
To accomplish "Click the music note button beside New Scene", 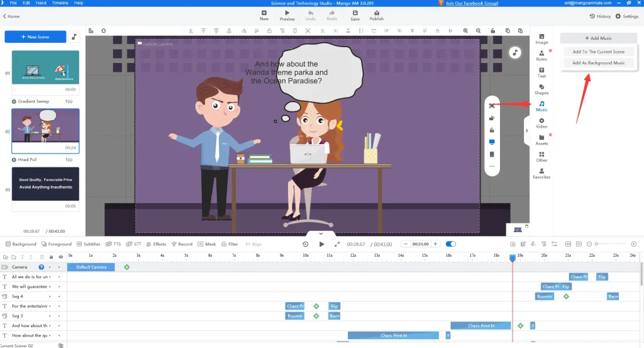I will 74,37.
